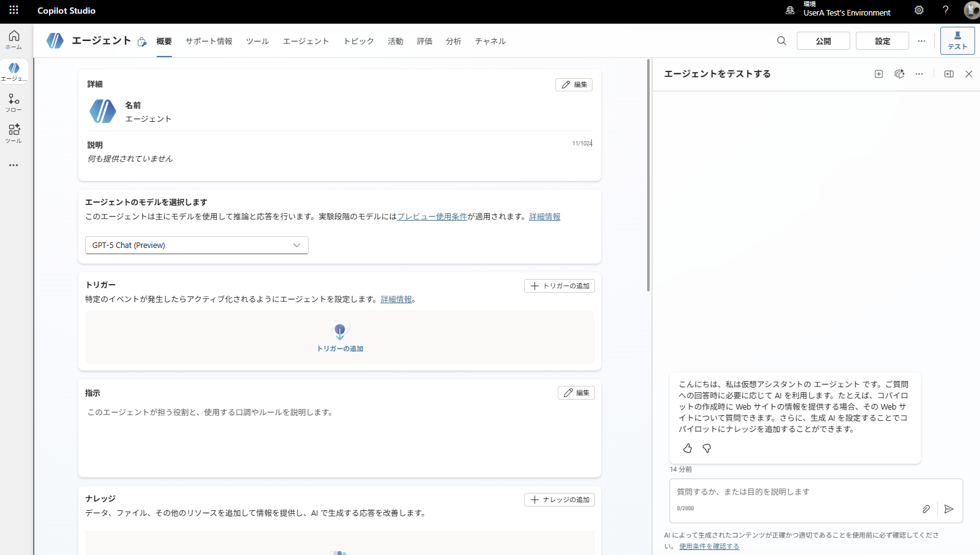Switch to the サポート情報 tab
This screenshot has height=555, width=980.
pos(209,41)
